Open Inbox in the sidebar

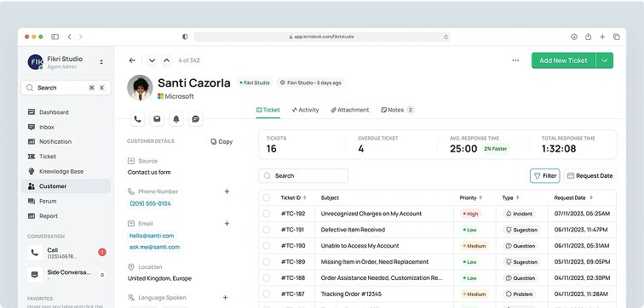pos(66,127)
